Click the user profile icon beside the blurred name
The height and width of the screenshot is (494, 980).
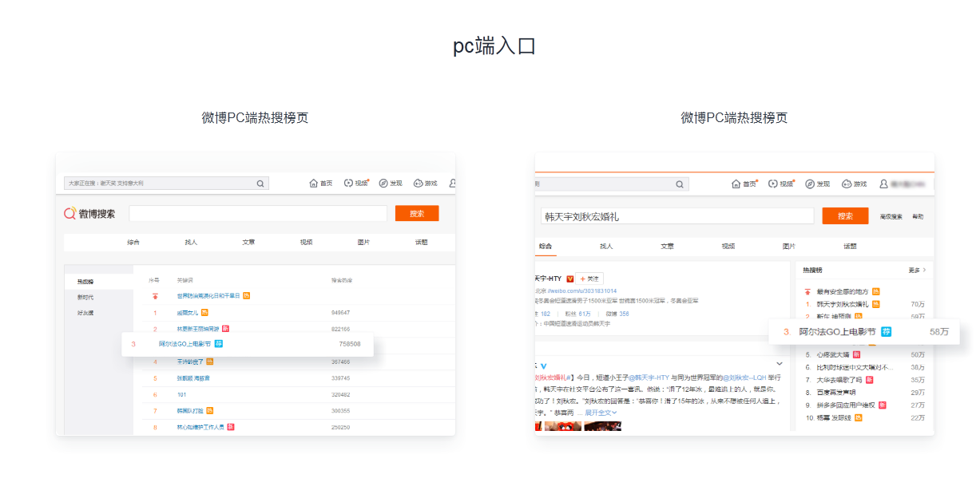[883, 184]
